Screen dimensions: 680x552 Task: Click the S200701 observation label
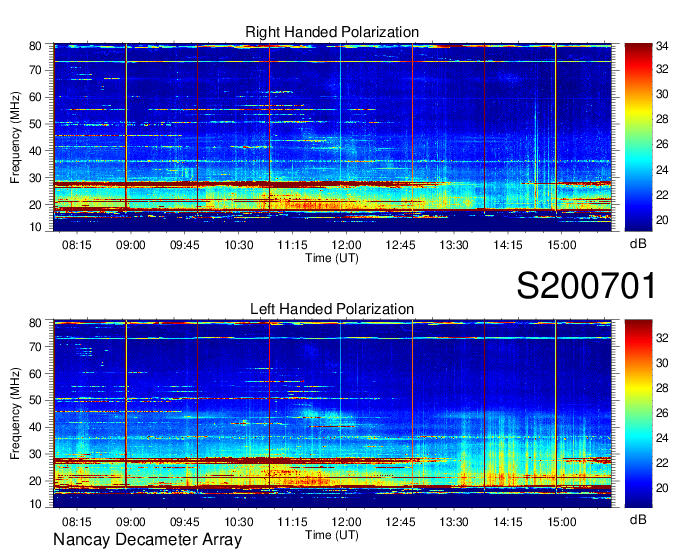tap(586, 286)
